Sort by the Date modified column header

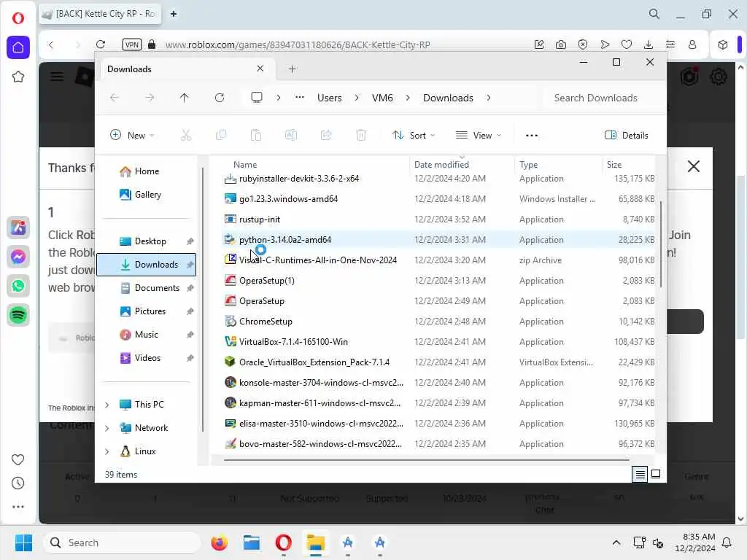coord(441,165)
